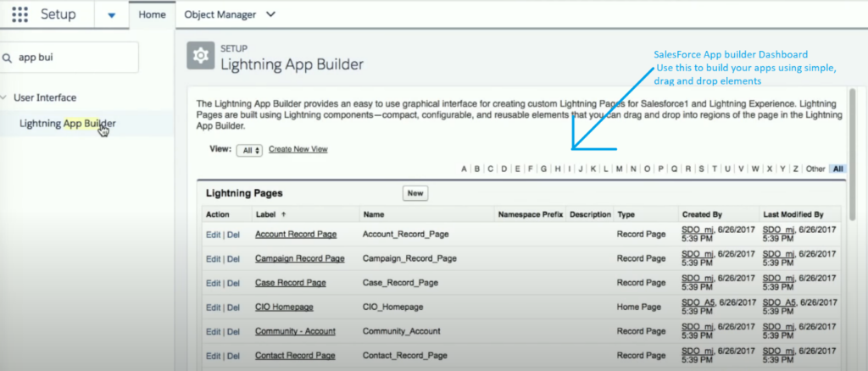Screen dimensions: 868x371
Task: Open the Contact Record Page label link
Action: (x=295, y=356)
